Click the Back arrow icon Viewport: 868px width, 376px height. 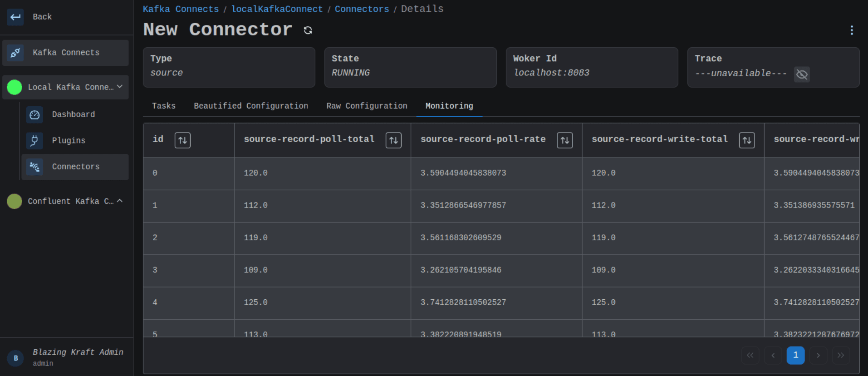tap(15, 17)
